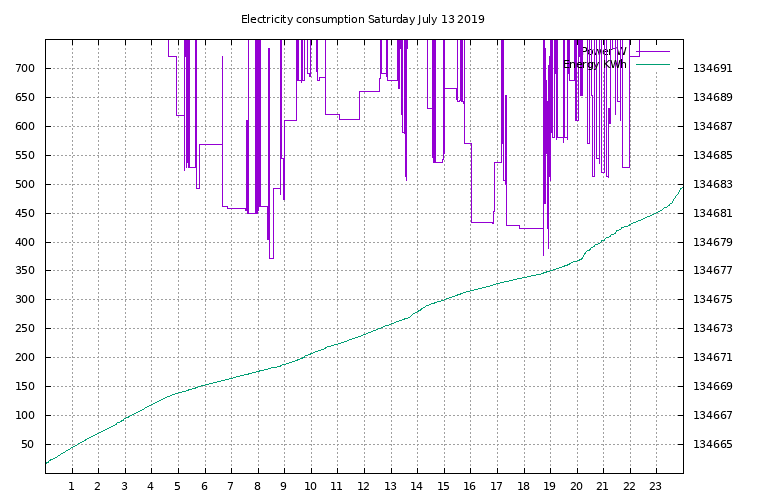Image resolution: width=768 pixels, height=500 pixels.
Task: Select left axis label '450'
Action: tap(25, 213)
